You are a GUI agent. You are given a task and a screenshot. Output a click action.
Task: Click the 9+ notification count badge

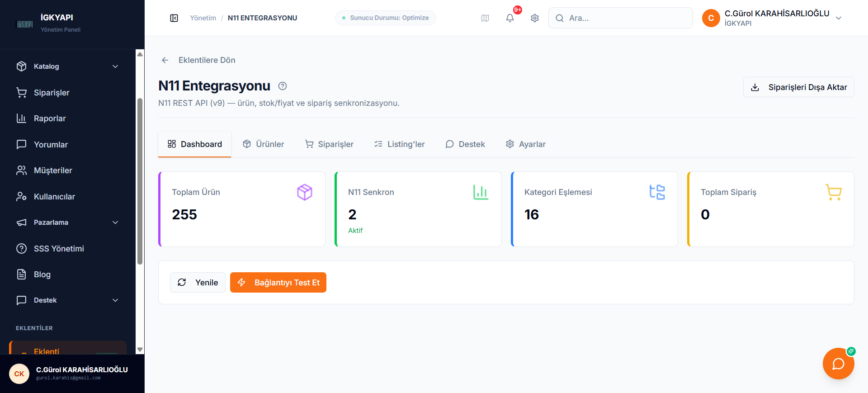(x=518, y=10)
